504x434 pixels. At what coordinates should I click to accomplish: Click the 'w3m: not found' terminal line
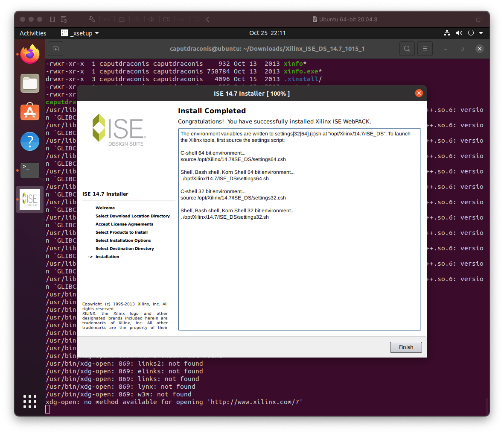119,394
